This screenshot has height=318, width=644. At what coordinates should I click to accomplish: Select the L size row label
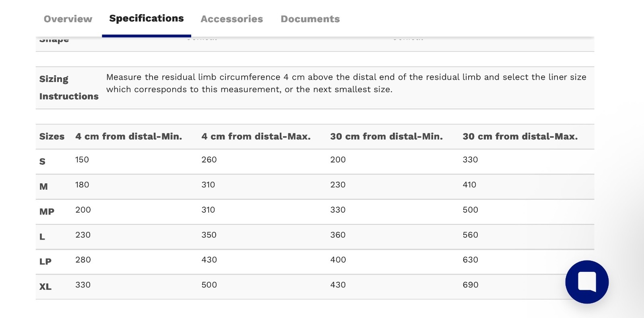click(42, 237)
